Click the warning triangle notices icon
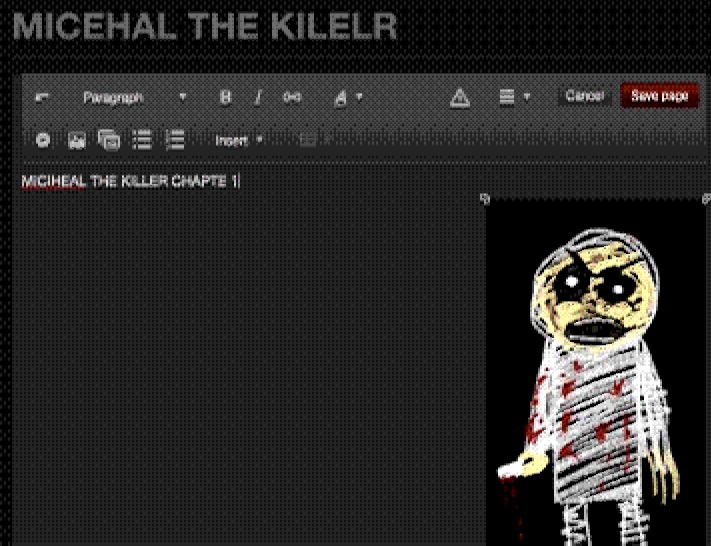 [459, 97]
